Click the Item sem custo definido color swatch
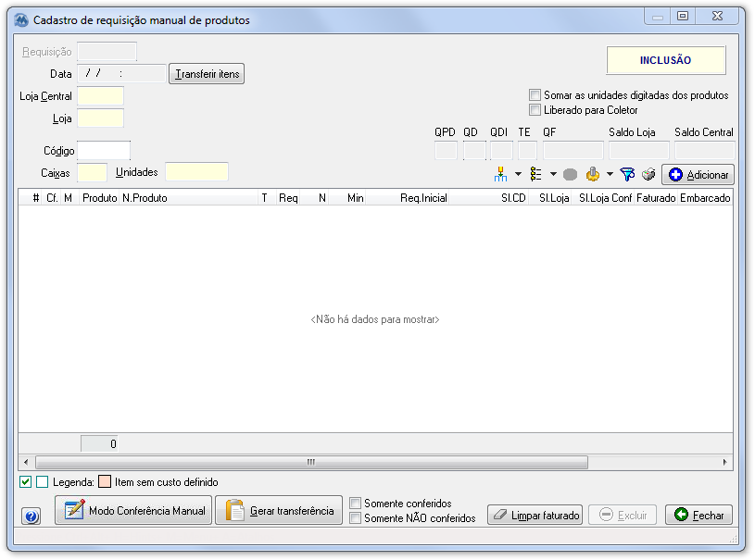The image size is (755, 560). click(105, 481)
